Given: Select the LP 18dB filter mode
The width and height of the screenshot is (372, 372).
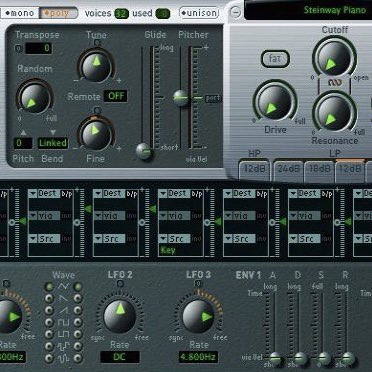Looking at the screenshot, I should point(319,169).
